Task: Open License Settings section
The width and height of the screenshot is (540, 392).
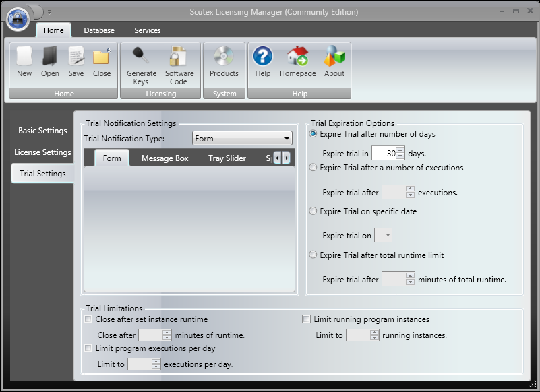Action: pyautogui.click(x=42, y=152)
